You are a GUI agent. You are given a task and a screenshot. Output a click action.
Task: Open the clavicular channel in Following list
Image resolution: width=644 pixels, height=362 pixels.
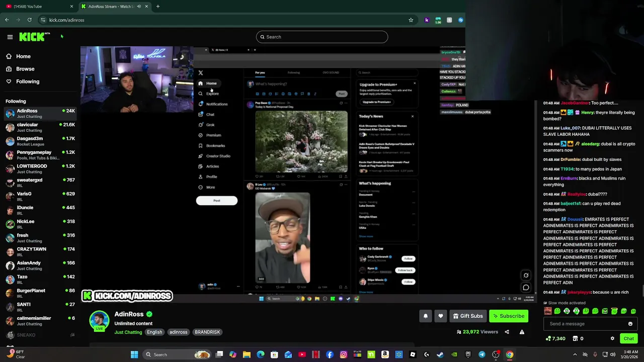pyautogui.click(x=40, y=127)
